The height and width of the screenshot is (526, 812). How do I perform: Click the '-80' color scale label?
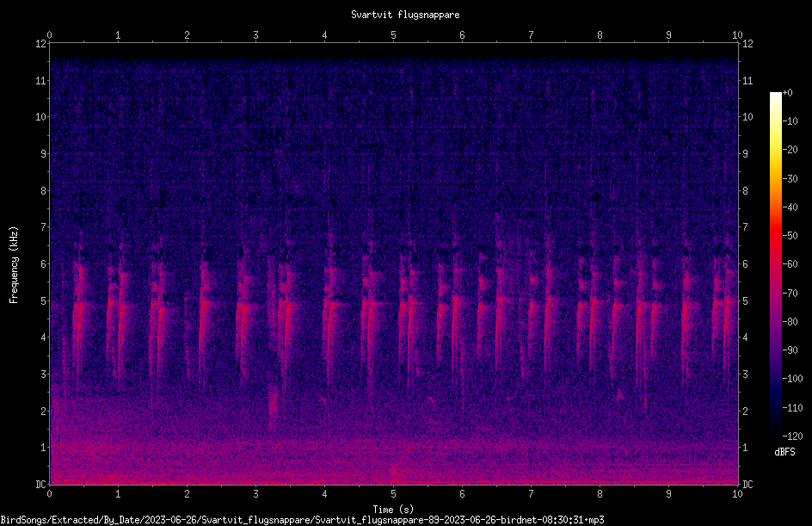point(790,322)
